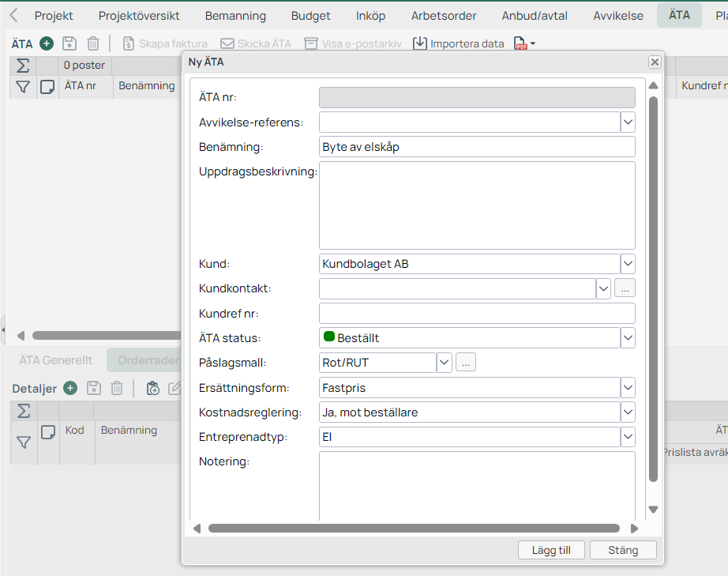728x576 pixels.
Task: Click the dialog scroll right arrow
Action: point(634,528)
